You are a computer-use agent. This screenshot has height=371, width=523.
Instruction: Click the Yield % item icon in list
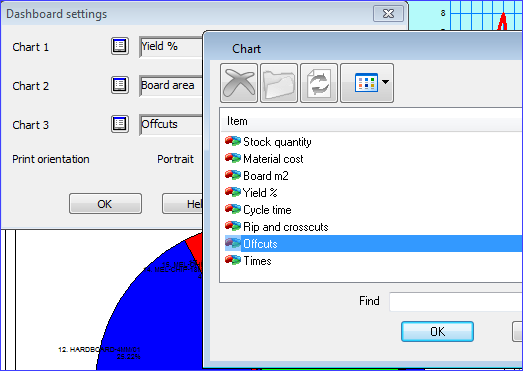click(x=233, y=192)
